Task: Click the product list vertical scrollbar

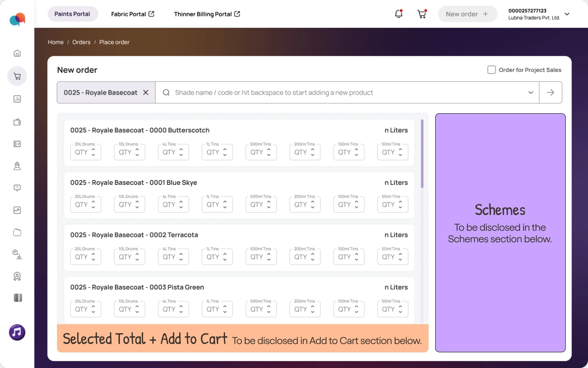Action: [422, 154]
